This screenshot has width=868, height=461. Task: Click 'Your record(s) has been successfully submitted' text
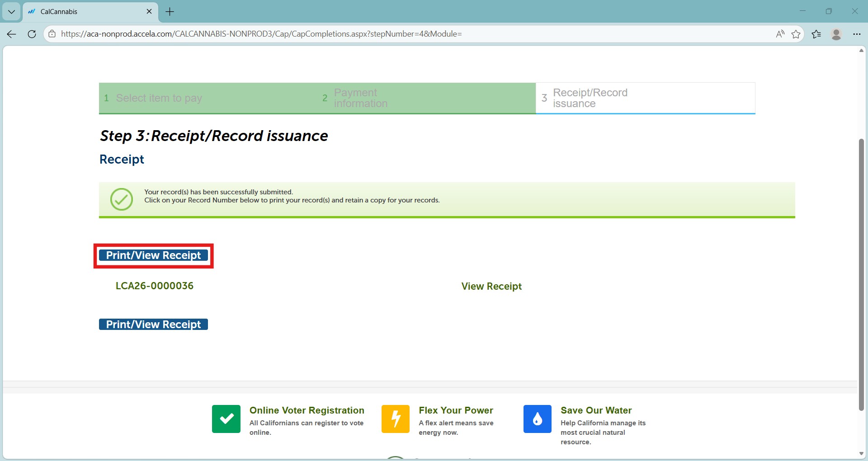[218, 192]
